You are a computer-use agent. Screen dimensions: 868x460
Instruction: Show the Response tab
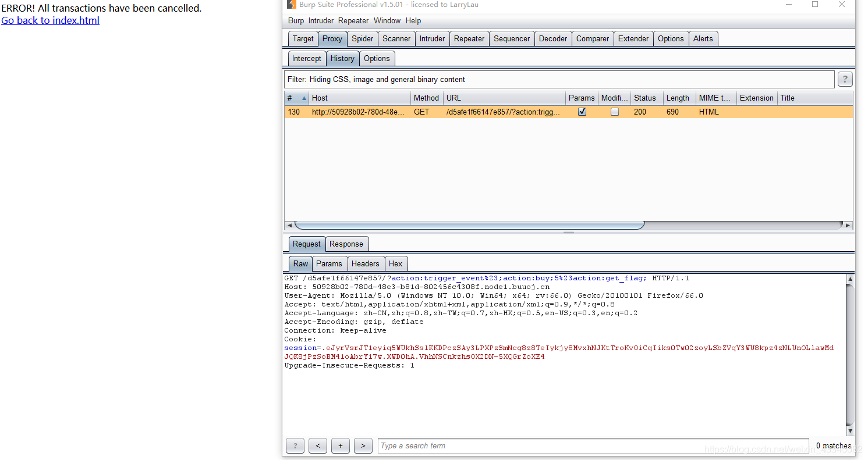346,244
